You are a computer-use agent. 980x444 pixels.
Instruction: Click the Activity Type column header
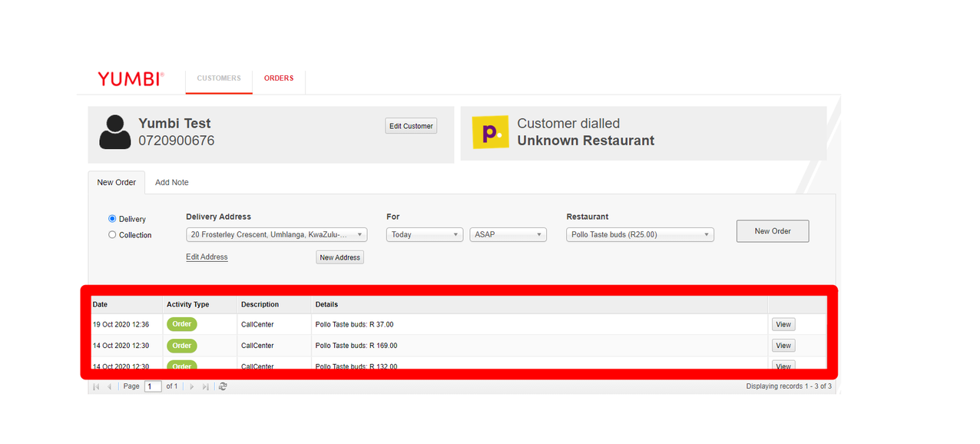coord(201,305)
